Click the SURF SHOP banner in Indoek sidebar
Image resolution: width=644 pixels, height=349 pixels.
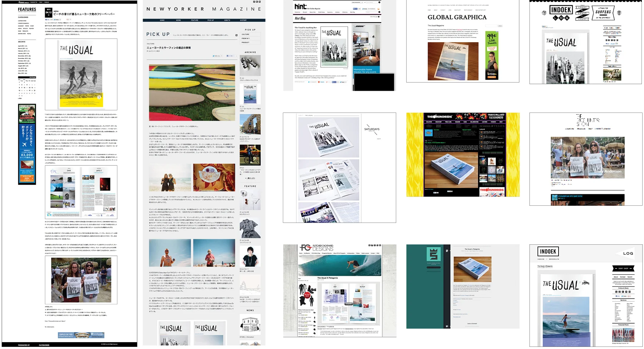point(623,268)
